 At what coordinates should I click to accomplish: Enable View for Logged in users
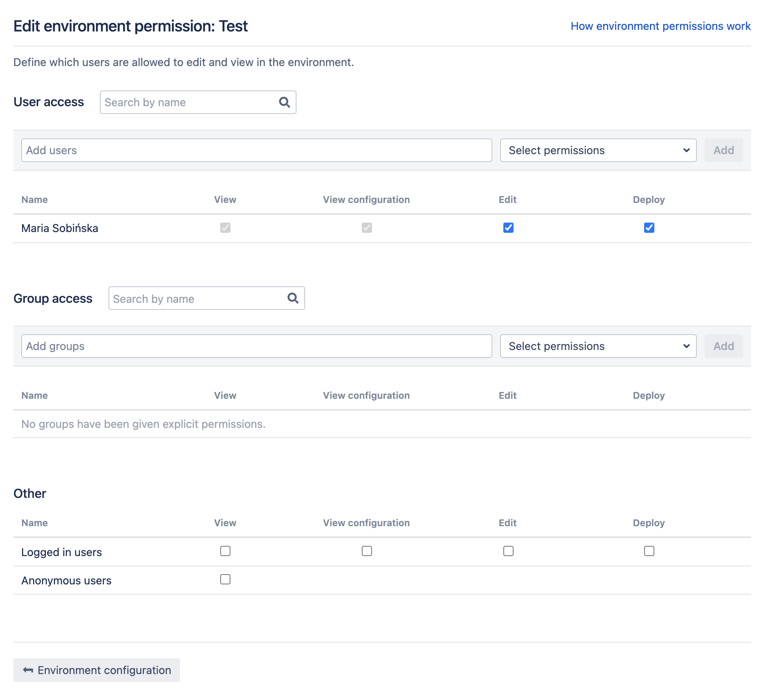[x=225, y=551]
